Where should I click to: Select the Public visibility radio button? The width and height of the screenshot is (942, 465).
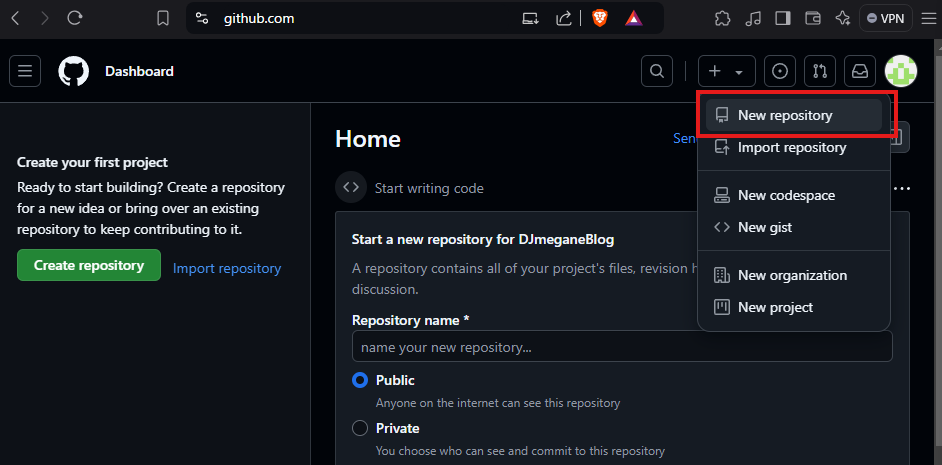coord(360,380)
